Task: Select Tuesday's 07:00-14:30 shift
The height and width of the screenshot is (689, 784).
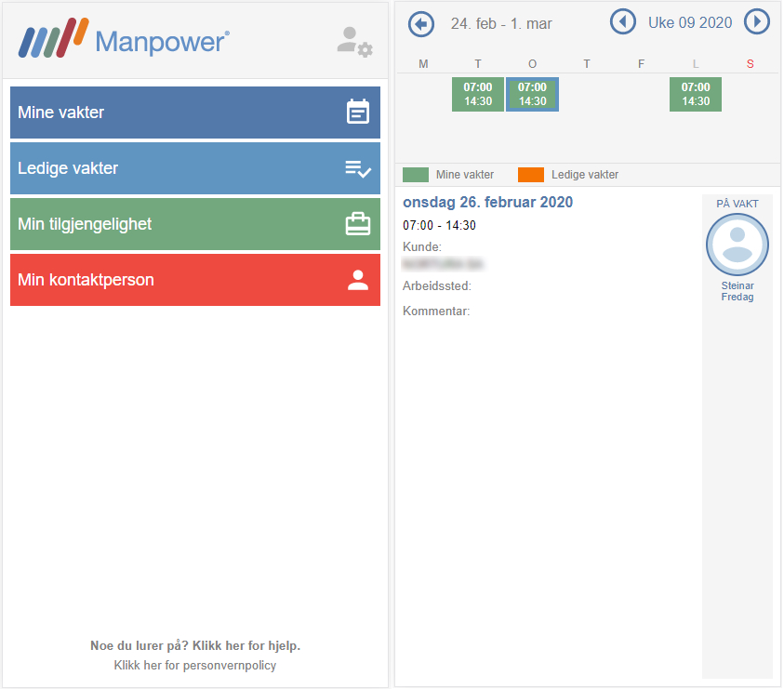Action: pyautogui.click(x=478, y=94)
